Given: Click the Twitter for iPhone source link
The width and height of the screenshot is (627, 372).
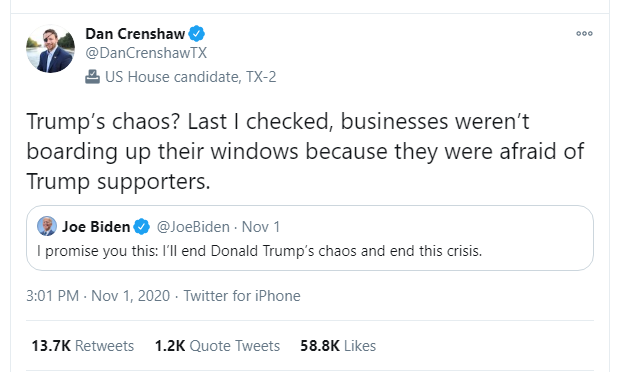Looking at the screenshot, I should click(242, 296).
